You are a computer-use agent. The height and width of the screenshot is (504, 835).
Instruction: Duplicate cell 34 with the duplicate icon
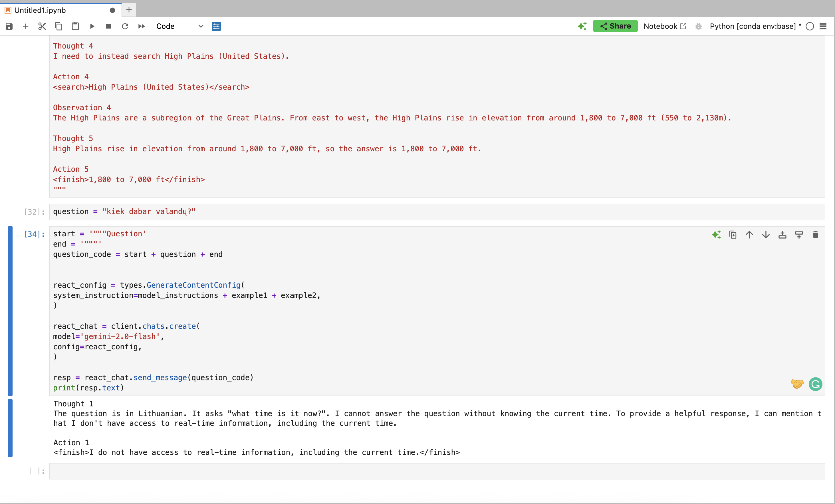click(733, 235)
